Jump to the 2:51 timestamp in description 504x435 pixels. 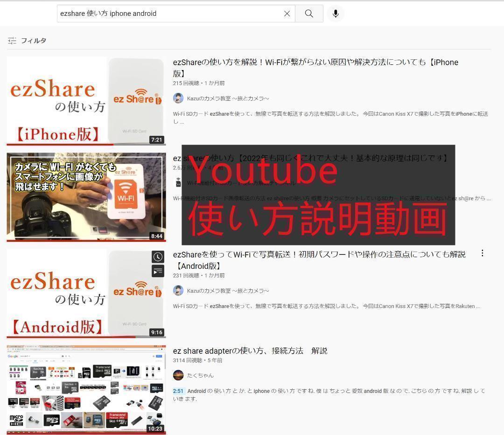[178, 391]
